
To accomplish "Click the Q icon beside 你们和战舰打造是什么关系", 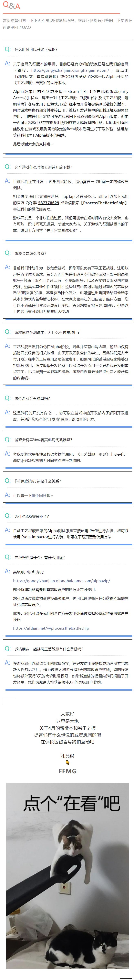I will [x=8, y=481].
